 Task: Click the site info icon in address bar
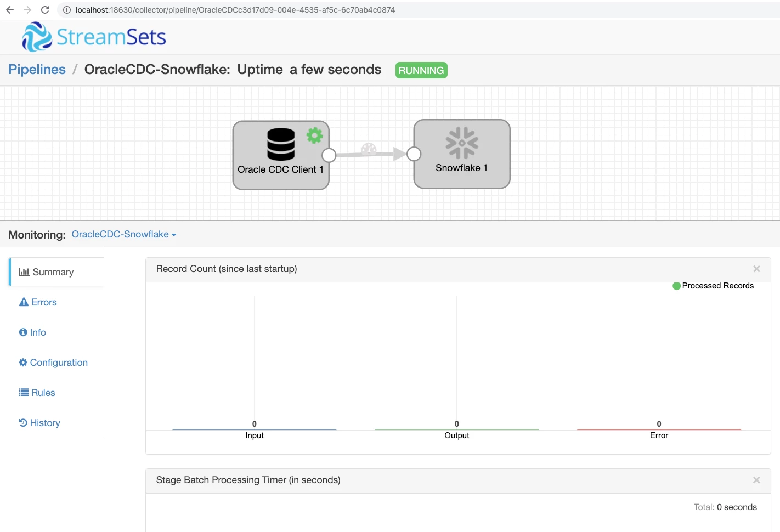(67, 10)
